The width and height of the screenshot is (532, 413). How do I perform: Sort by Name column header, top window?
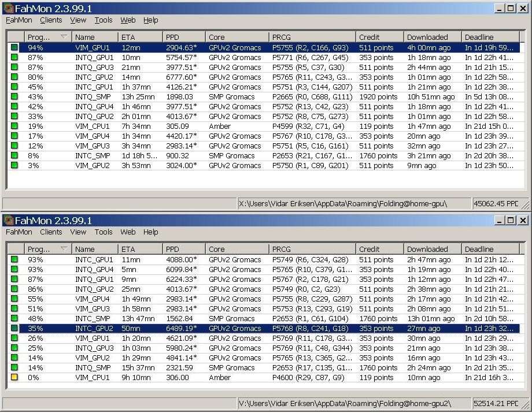pos(95,37)
